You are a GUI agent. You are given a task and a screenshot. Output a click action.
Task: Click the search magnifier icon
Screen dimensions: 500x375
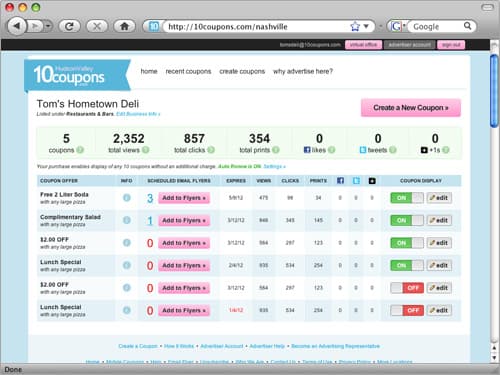coord(468,26)
